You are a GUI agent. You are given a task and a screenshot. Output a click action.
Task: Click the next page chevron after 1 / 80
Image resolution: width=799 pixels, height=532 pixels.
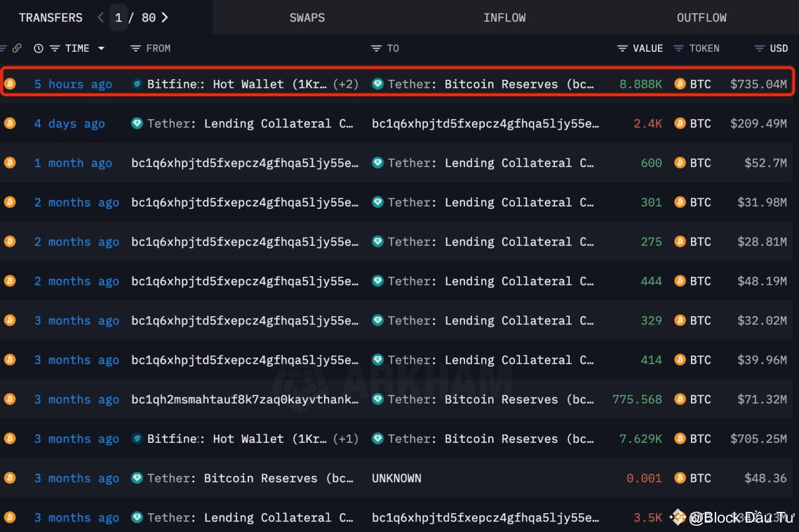tap(164, 17)
